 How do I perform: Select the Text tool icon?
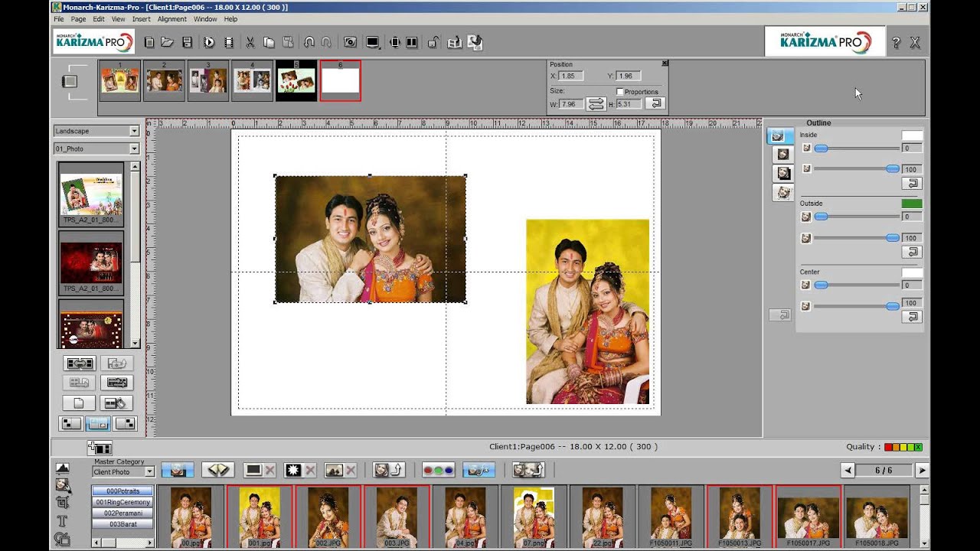coord(63,521)
